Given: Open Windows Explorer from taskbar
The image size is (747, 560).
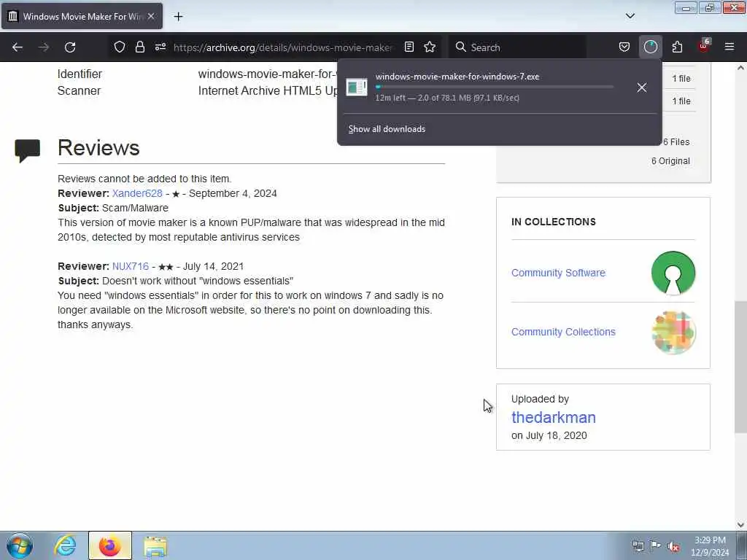Looking at the screenshot, I should [155, 545].
